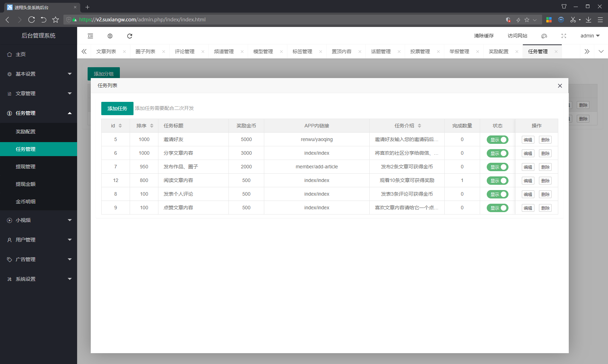This screenshot has width=608, height=364.
Task: Click 编辑 for the 邀请好友 task
Action: point(528,140)
